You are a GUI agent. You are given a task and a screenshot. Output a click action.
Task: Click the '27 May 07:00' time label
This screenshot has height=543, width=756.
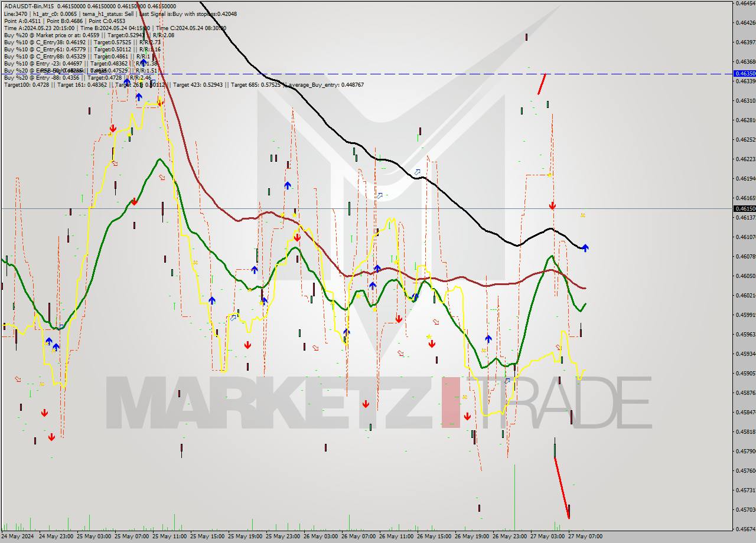click(x=585, y=537)
